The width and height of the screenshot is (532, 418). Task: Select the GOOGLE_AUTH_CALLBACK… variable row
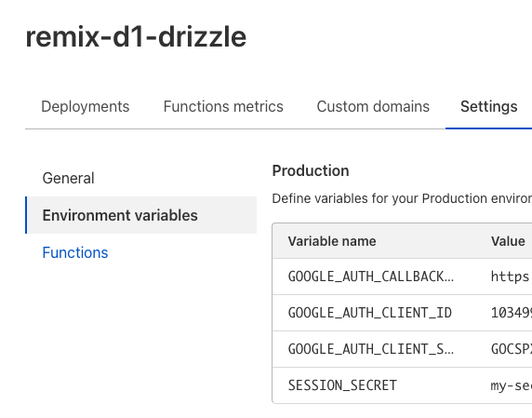click(402, 276)
